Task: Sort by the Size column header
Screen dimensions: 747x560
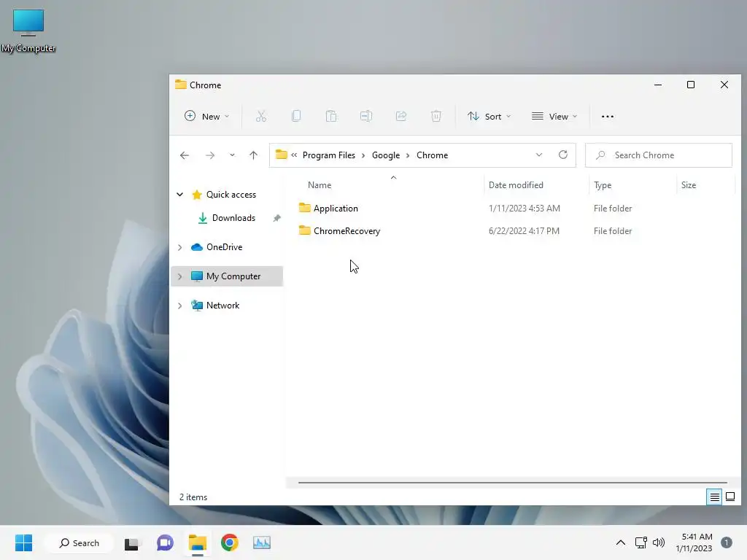Action: coord(689,185)
